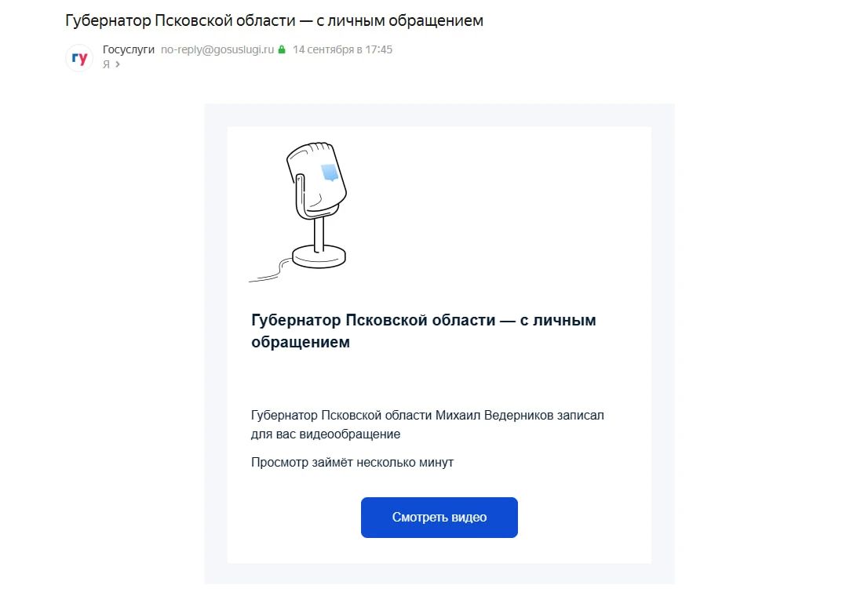Click the word видеообращение in the paragraph
This screenshot has height=607, width=868.
(x=349, y=434)
